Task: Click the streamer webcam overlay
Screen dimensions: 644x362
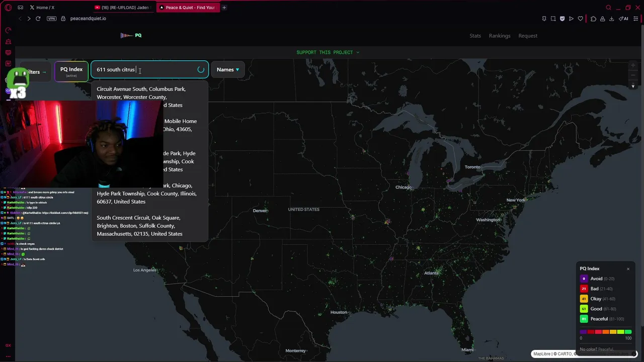Action: click(82, 144)
